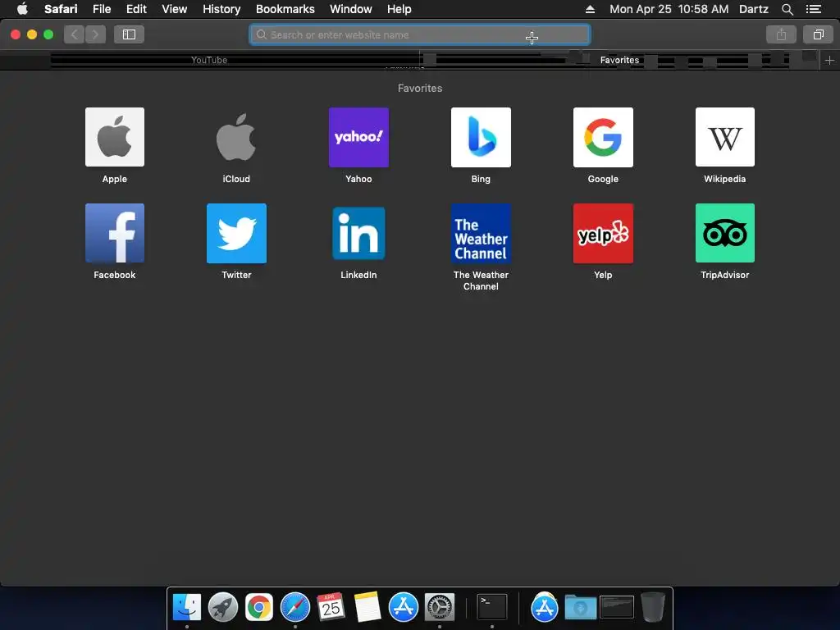Select the Favorites tab
840x630 pixels.
tap(620, 60)
